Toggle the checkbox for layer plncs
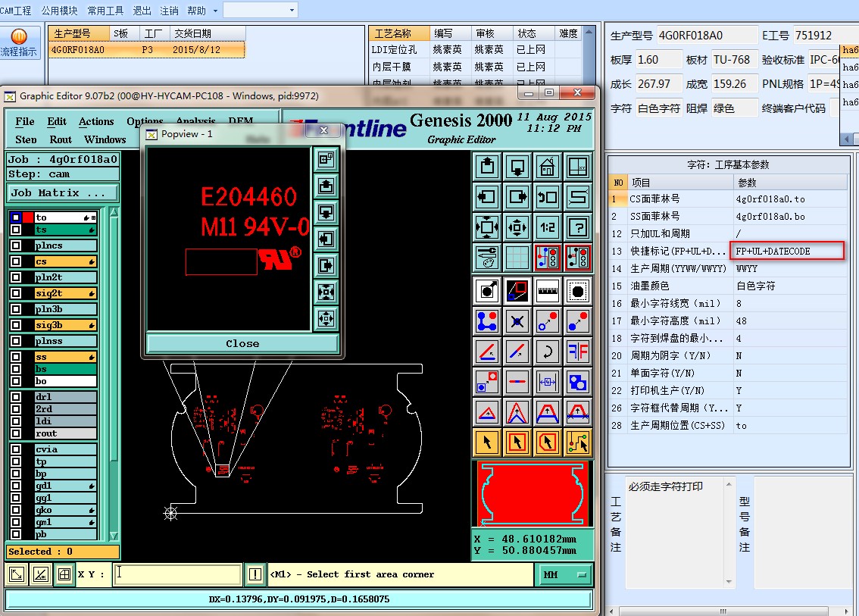 pyautogui.click(x=16, y=245)
